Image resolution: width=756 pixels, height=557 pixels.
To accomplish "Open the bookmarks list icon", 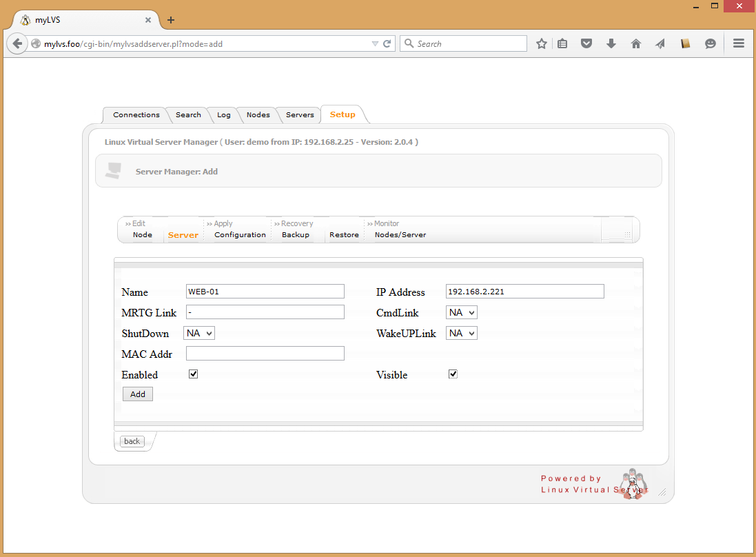I will tap(562, 43).
